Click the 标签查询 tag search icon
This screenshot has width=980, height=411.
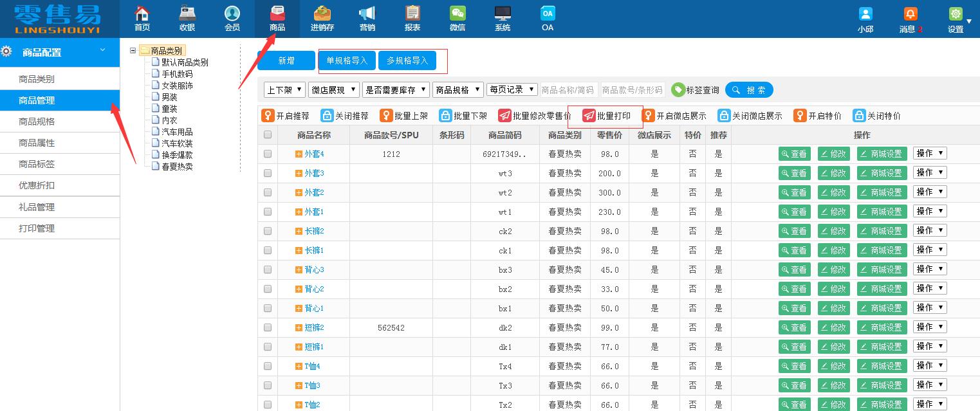point(679,90)
